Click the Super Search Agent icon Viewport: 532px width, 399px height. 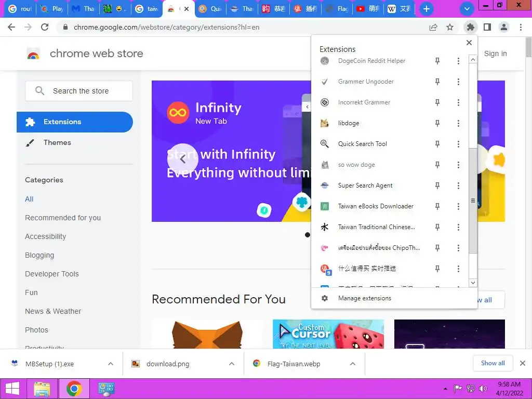pyautogui.click(x=325, y=185)
